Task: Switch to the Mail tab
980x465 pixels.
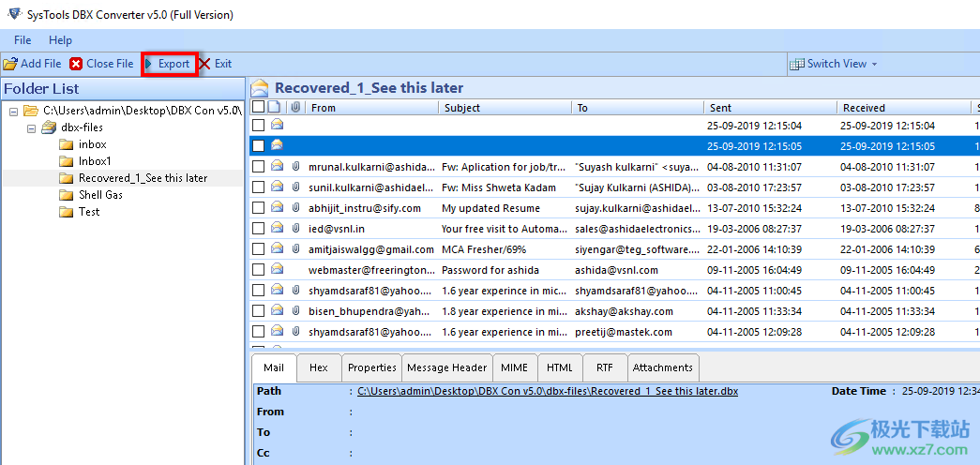Action: click(274, 367)
